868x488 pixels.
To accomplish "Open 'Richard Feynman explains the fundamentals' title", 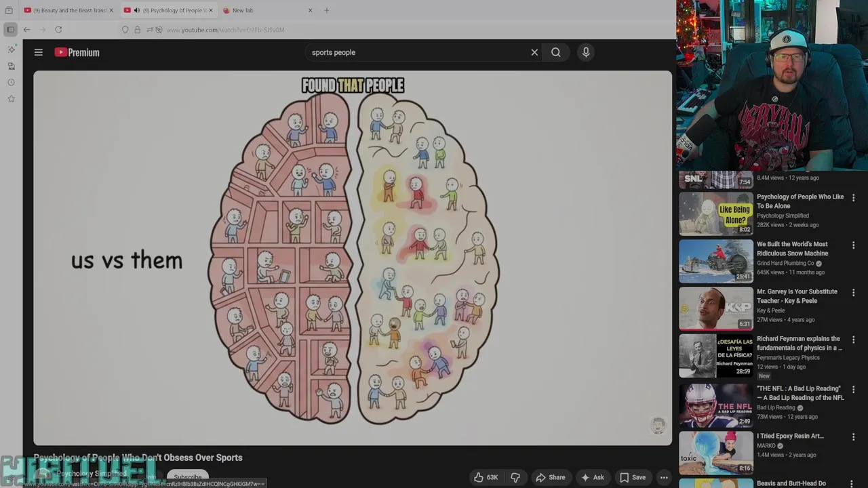I will (x=800, y=343).
